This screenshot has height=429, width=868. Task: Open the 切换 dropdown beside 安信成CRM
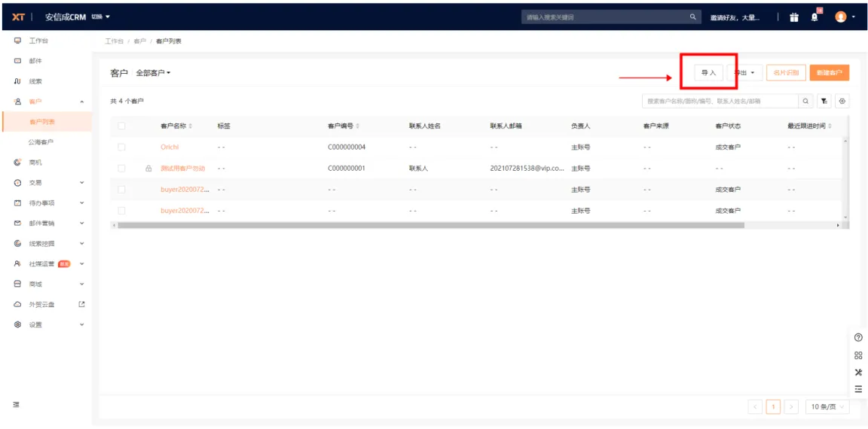click(101, 17)
